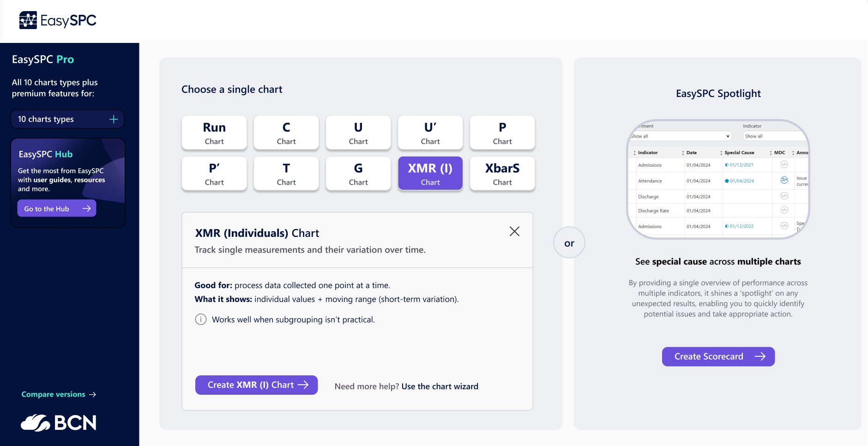This screenshot has height=446, width=868.
Task: Click the arrow on Create Scorecard button
Action: (760, 356)
